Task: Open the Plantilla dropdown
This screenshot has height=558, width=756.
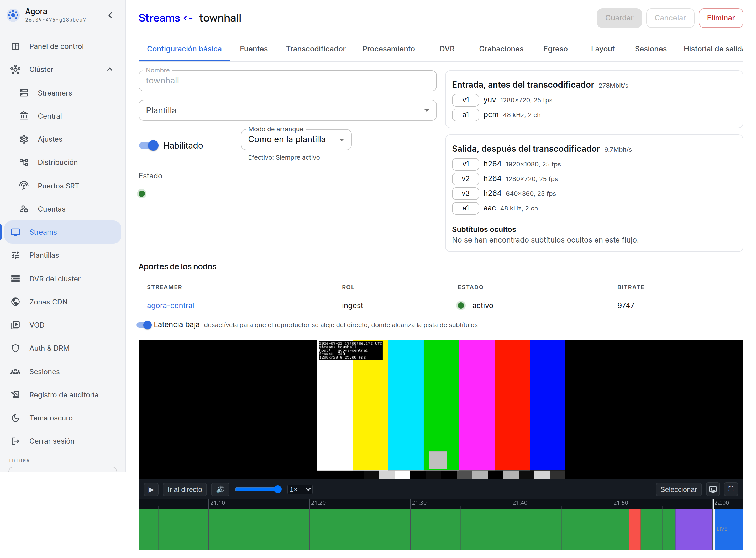Action: (x=287, y=110)
